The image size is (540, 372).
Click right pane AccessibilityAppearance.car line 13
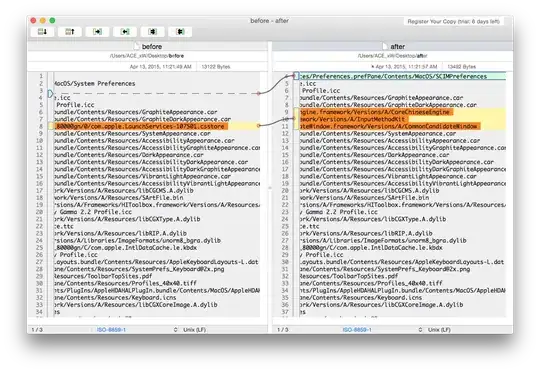click(390, 141)
